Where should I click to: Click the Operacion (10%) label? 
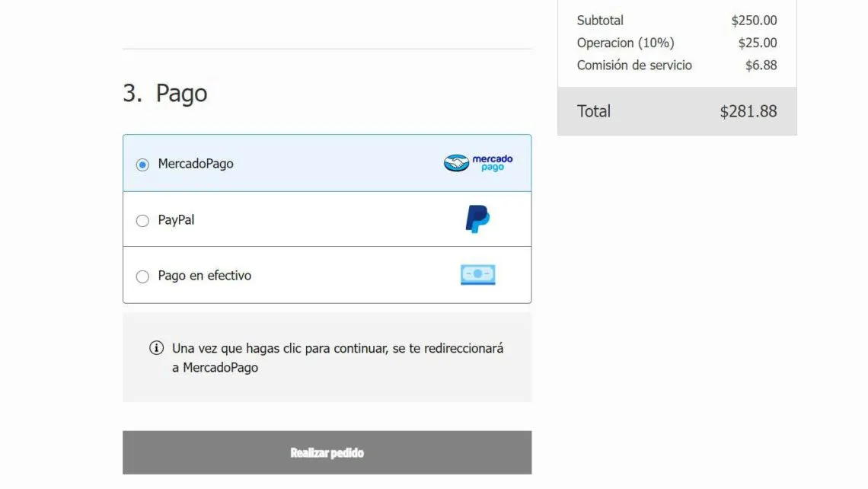(625, 43)
